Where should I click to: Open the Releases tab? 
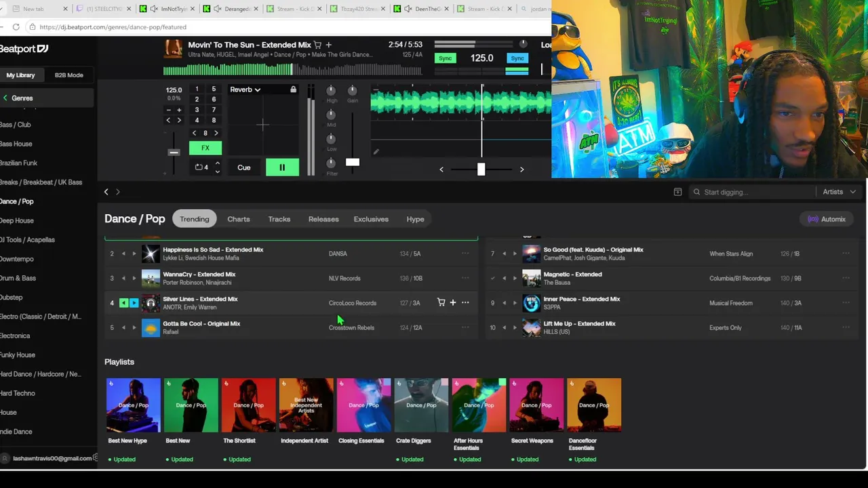point(323,219)
